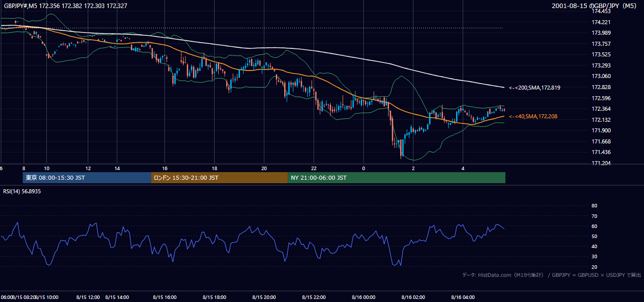Click the hour tick 2 on time axis
644x302 pixels.
tap(413, 168)
